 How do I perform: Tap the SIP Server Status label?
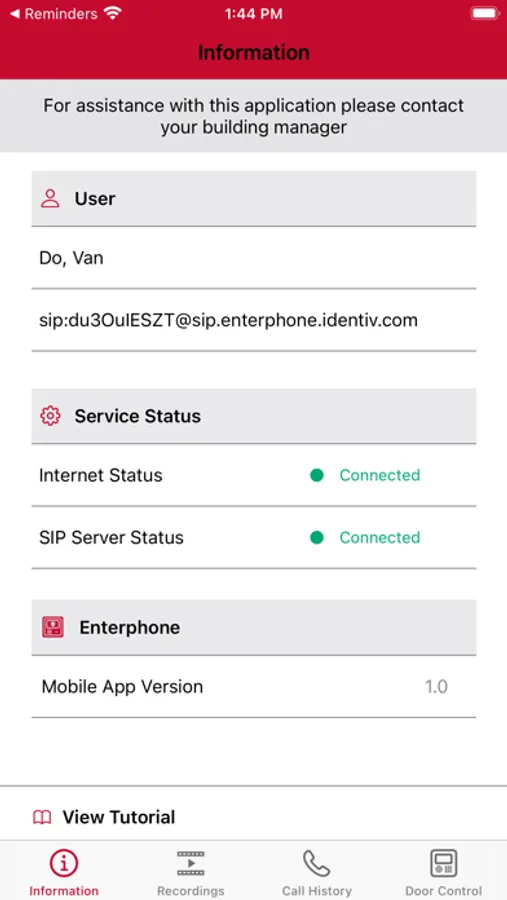(111, 538)
